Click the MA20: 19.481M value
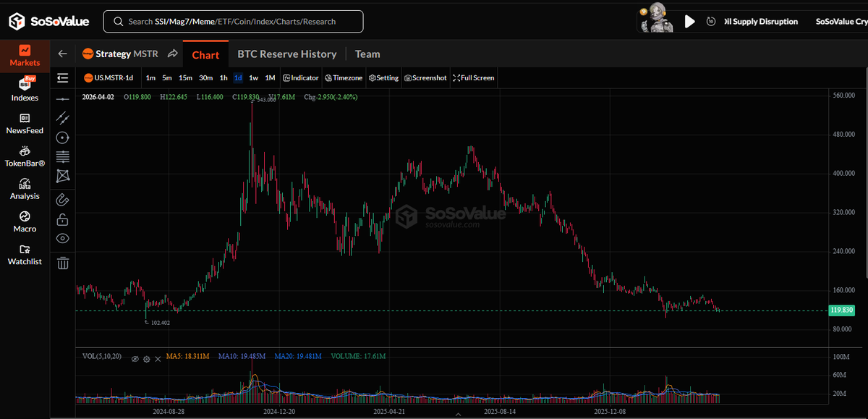868x419 pixels. (297, 357)
